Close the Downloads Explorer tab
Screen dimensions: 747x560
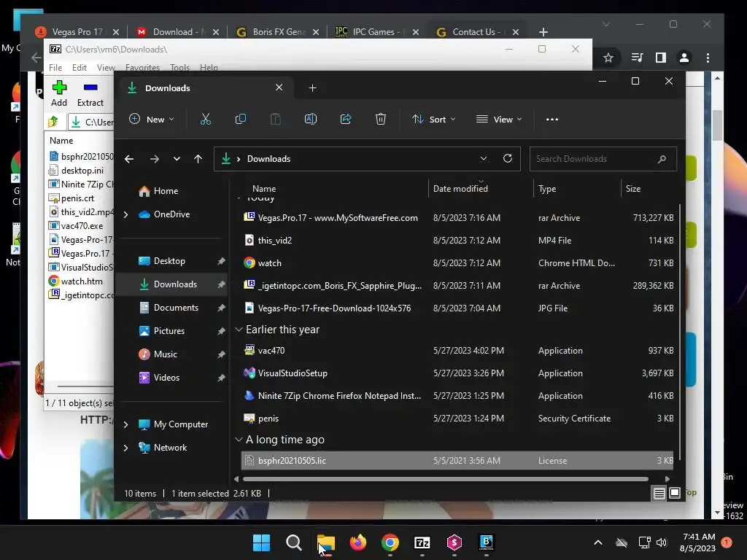279,87
